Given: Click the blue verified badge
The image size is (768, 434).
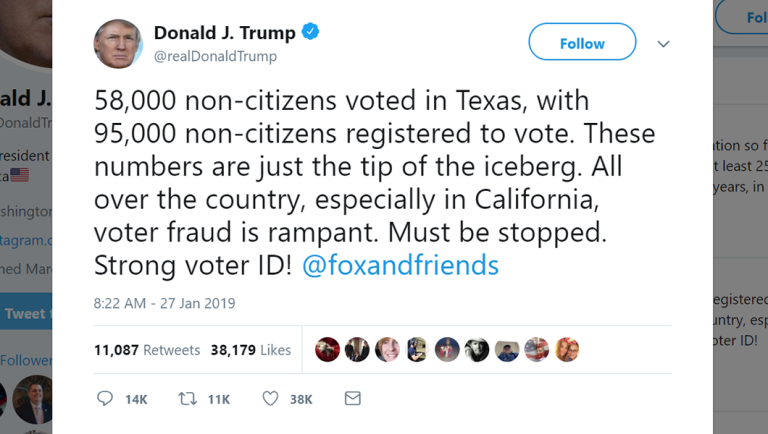Looking at the screenshot, I should pyautogui.click(x=311, y=33).
